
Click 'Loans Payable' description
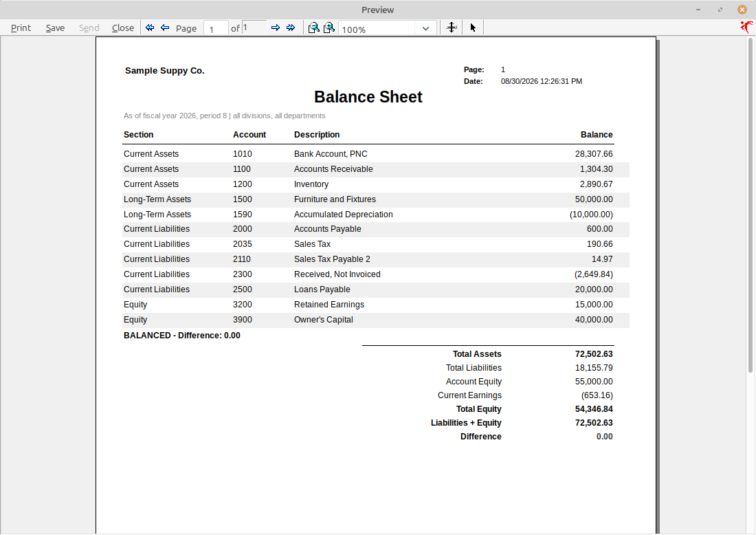[x=322, y=290]
